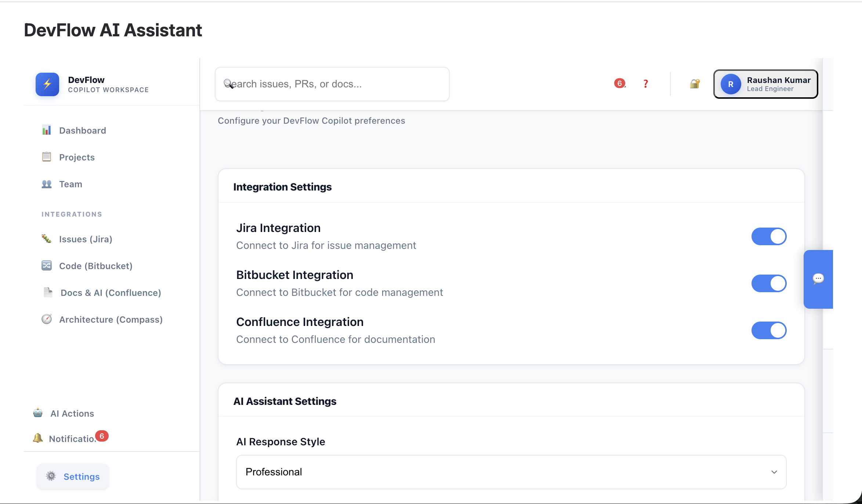Click the DevFlow lightning bolt logo
This screenshot has height=504, width=862.
point(47,84)
